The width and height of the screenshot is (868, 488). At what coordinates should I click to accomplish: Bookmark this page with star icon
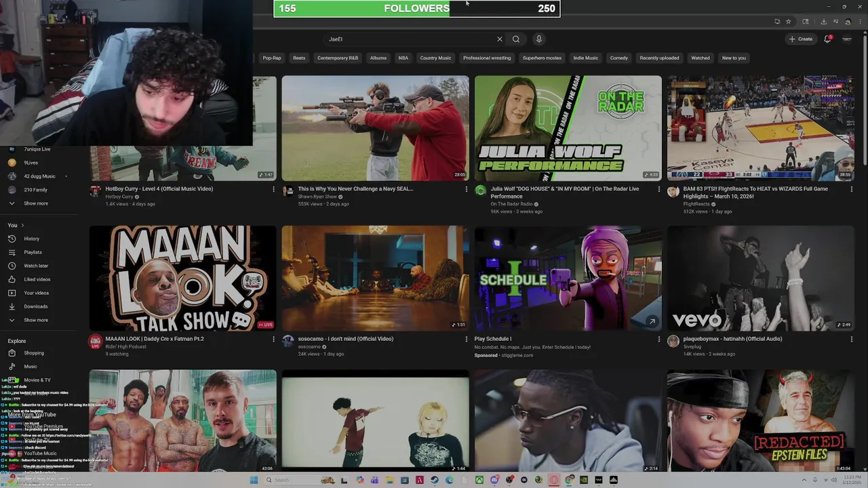pos(788,22)
